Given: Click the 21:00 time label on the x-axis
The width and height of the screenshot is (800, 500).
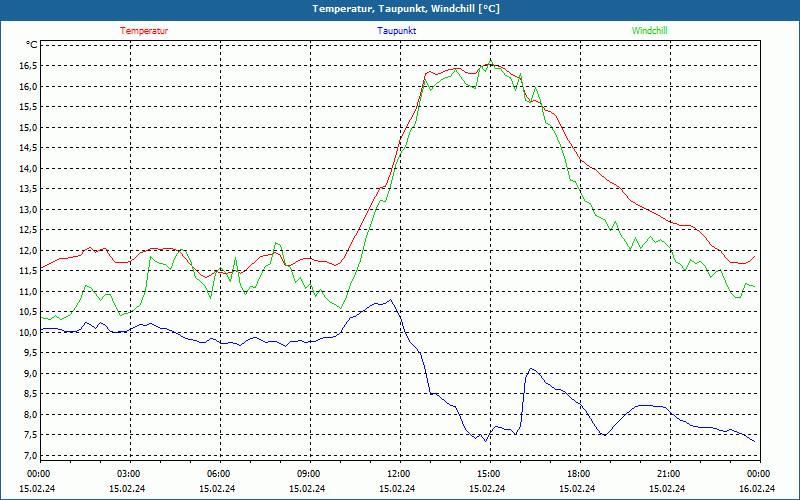Looking at the screenshot, I should coord(668,474).
